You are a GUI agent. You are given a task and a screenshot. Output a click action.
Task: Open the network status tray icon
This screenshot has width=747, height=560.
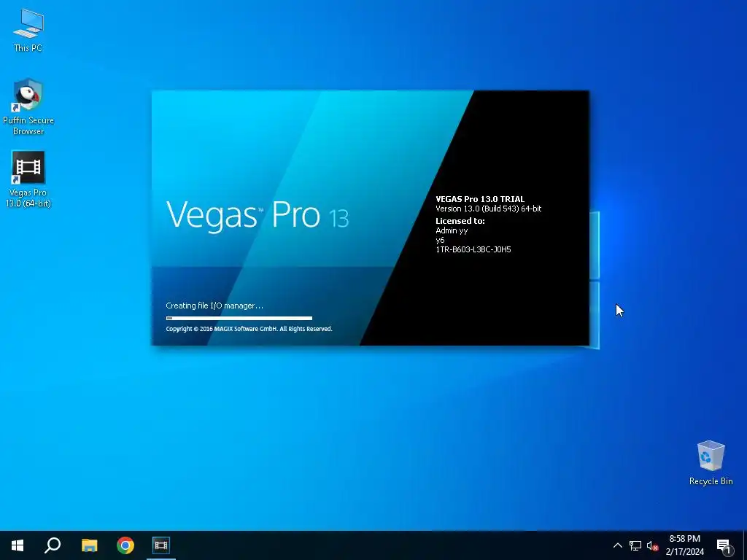click(x=635, y=545)
